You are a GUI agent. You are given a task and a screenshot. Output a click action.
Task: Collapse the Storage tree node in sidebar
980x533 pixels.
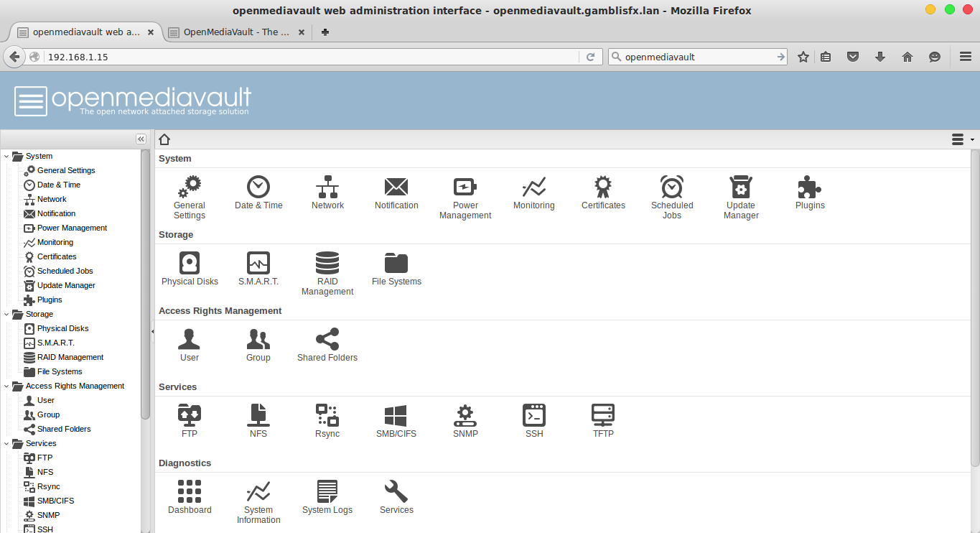pyautogui.click(x=6, y=315)
